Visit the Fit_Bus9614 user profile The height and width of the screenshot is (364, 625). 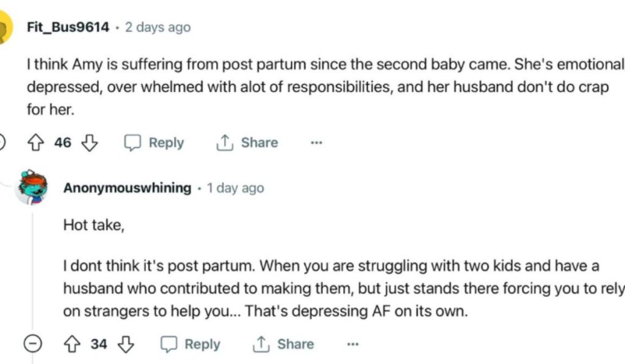click(x=68, y=27)
